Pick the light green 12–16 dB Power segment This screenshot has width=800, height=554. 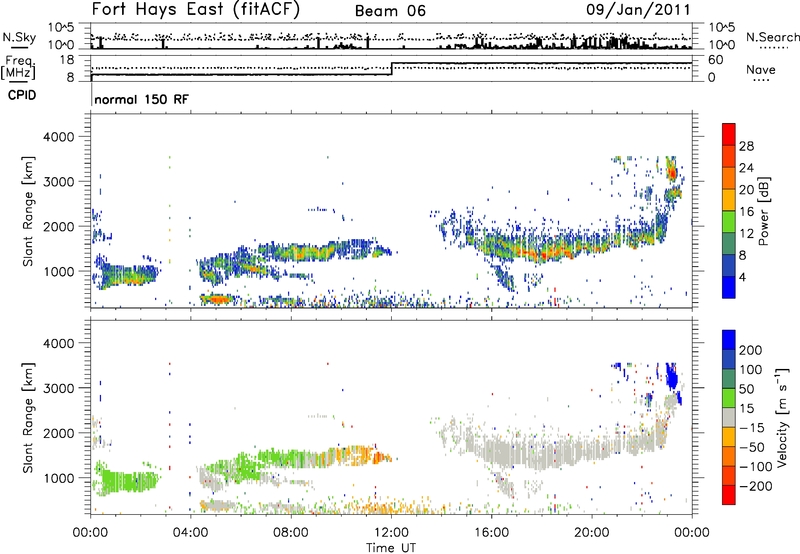click(x=729, y=222)
